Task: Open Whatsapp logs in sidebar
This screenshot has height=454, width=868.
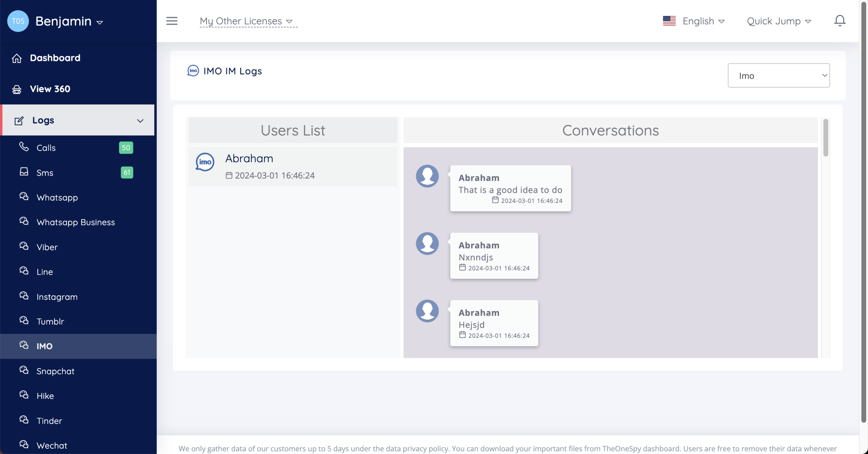Action: pos(57,198)
